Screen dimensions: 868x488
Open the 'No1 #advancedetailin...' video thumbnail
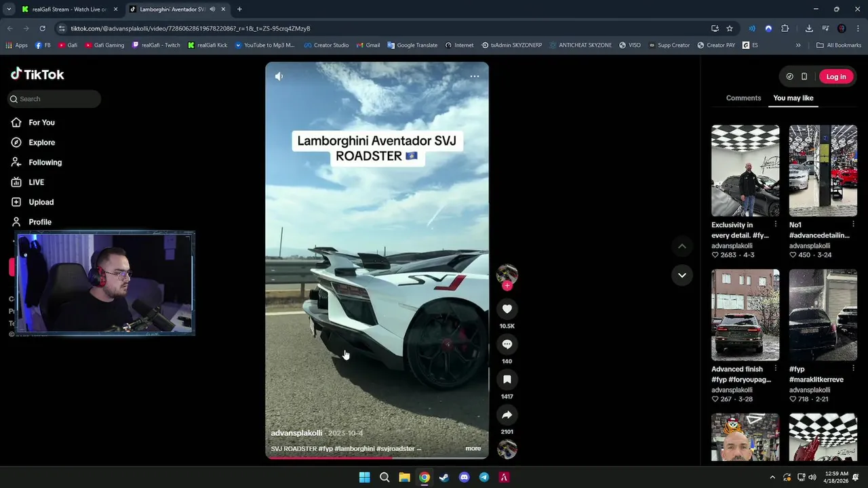pyautogui.click(x=823, y=171)
